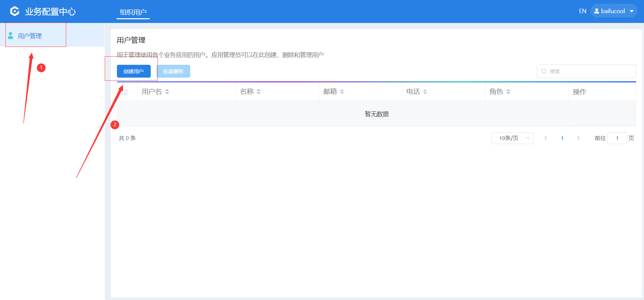Click the 批量删除 button
644x300 pixels.
click(173, 71)
